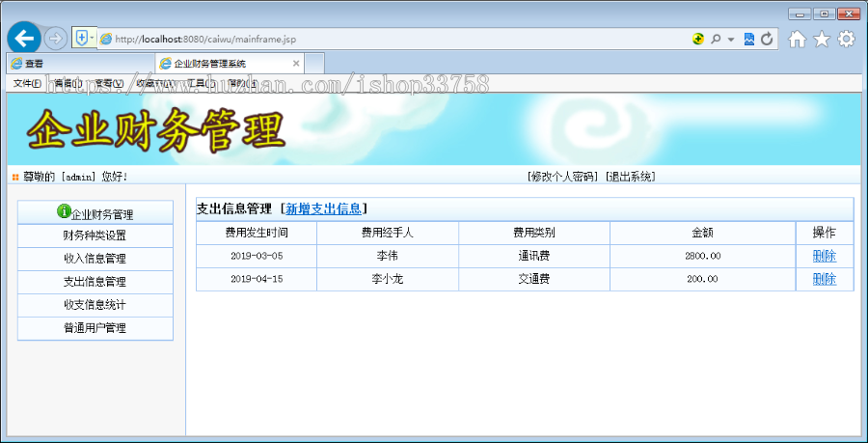Click the 金额 column header
The height and width of the screenshot is (443, 868).
click(703, 234)
